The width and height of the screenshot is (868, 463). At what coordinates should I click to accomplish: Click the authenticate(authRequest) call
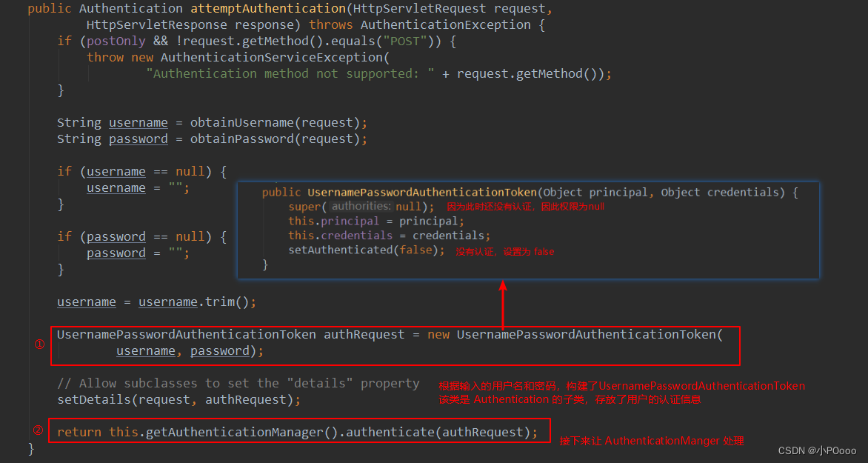(438, 432)
